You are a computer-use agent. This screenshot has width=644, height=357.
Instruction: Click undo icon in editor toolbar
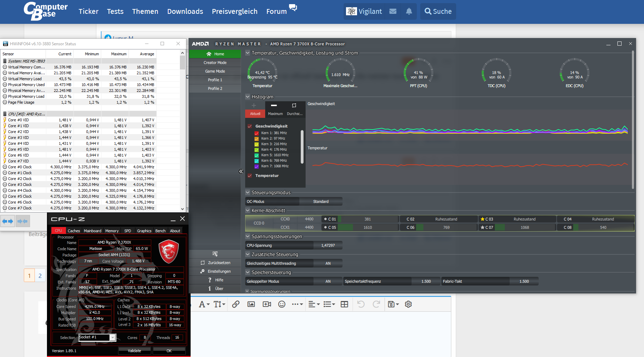(x=361, y=304)
